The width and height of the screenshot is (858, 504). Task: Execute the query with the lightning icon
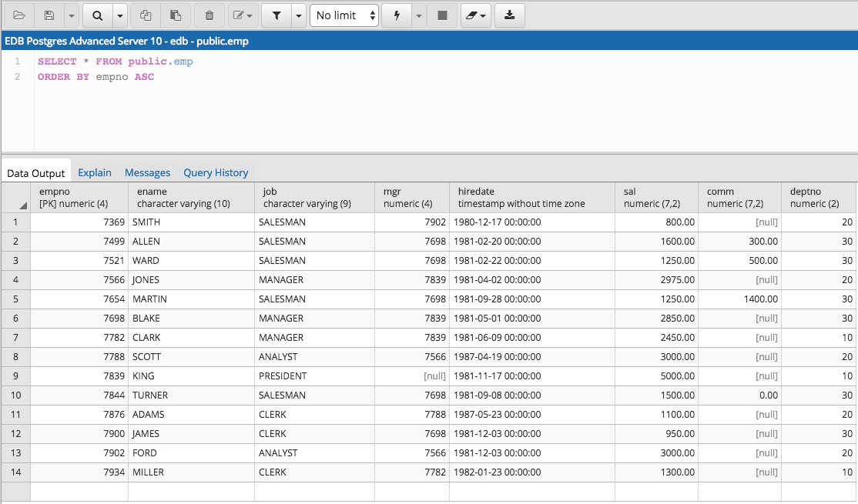396,15
